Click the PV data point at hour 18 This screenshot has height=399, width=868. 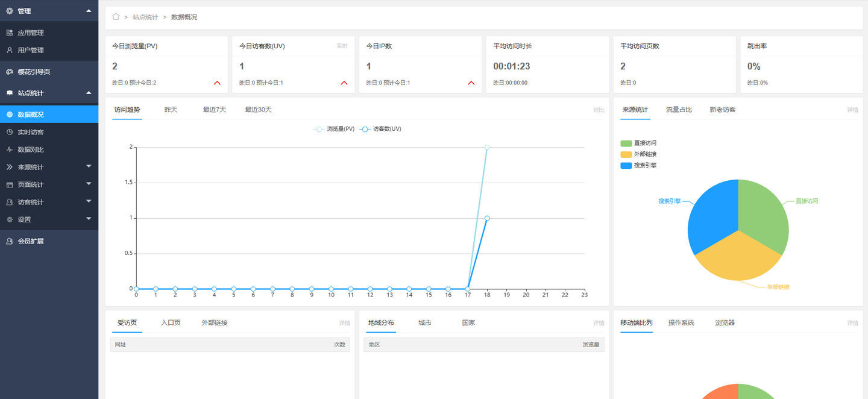point(487,147)
